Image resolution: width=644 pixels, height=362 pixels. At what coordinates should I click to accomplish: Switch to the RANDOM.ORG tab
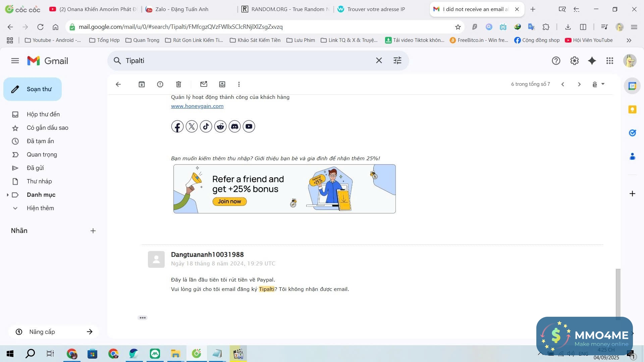285,9
